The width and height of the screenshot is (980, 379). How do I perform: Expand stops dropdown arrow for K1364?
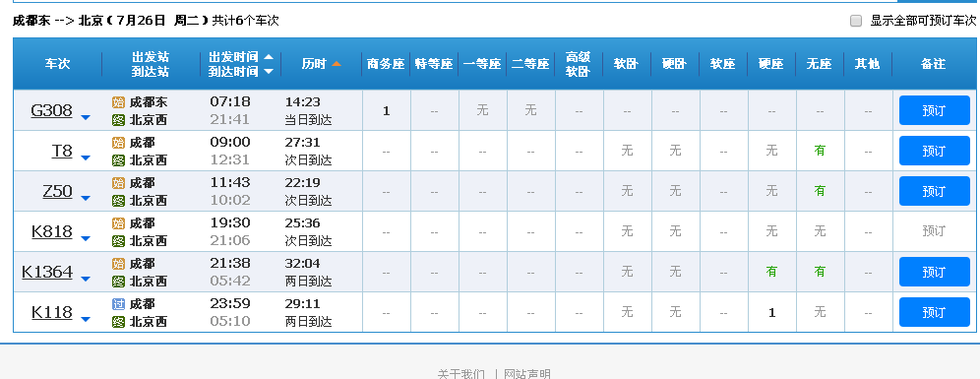[x=86, y=279]
